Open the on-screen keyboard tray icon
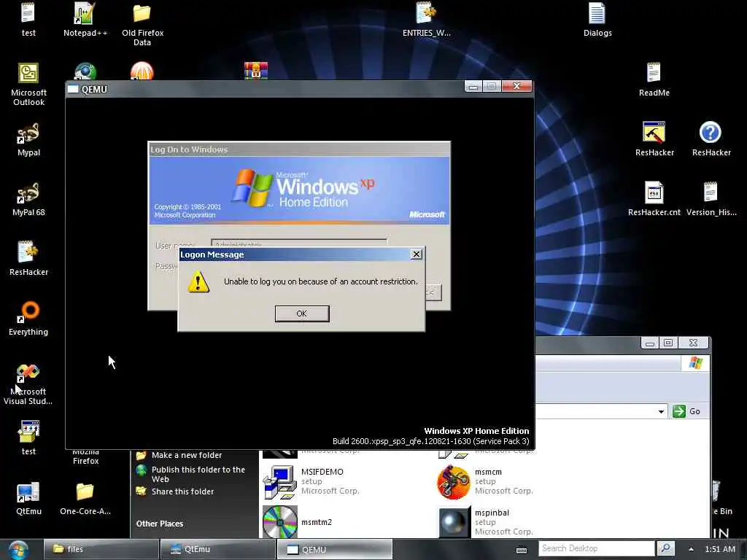 pyautogui.click(x=522, y=550)
